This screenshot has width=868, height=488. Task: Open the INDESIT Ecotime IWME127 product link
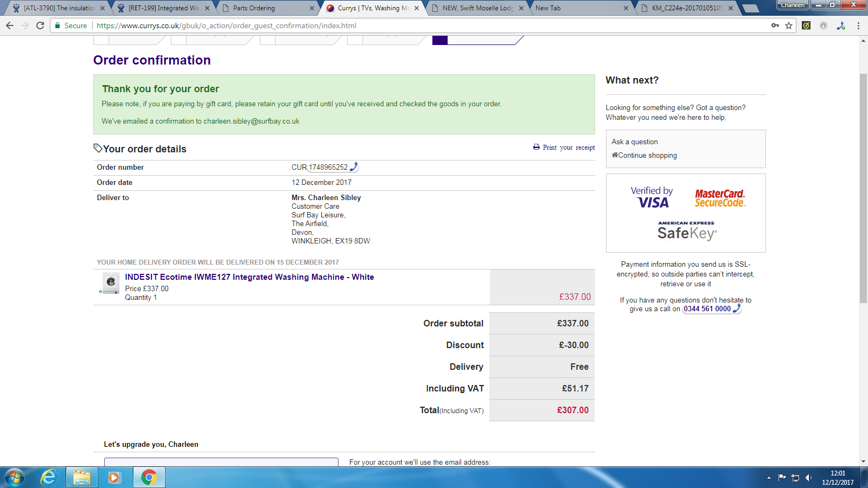click(250, 277)
